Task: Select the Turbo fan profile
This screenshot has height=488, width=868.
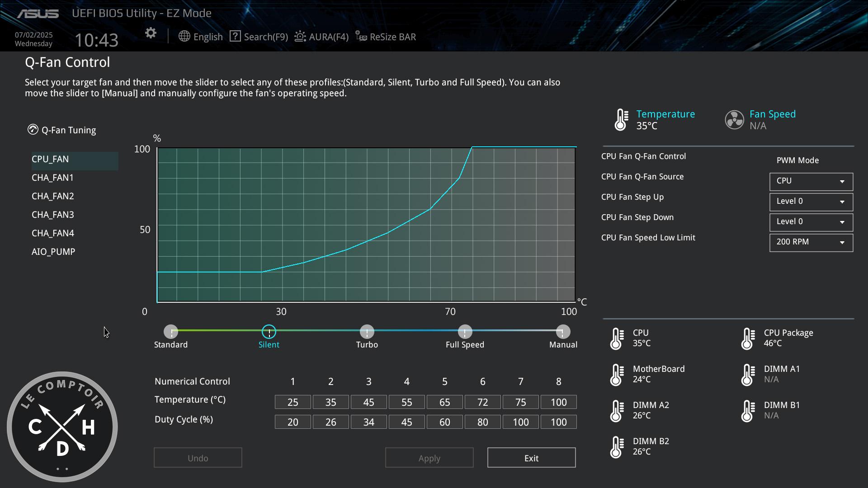Action: tap(367, 332)
